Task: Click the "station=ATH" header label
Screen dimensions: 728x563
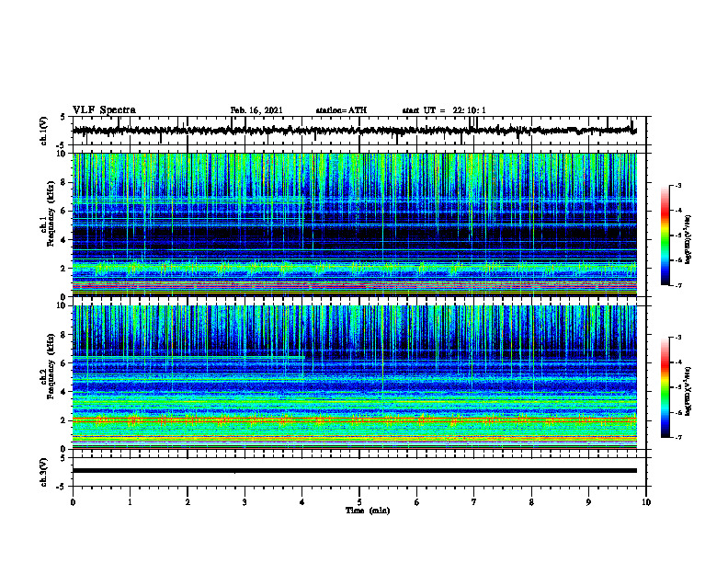Action: pos(341,110)
